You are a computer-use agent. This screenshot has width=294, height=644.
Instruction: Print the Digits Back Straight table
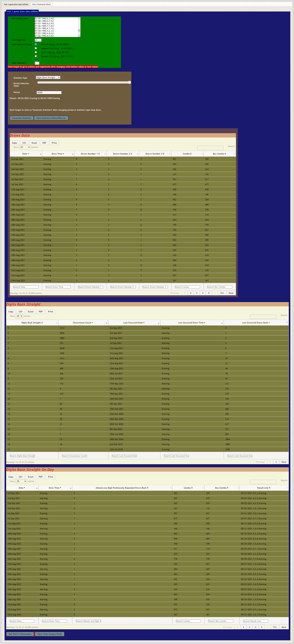51,311
